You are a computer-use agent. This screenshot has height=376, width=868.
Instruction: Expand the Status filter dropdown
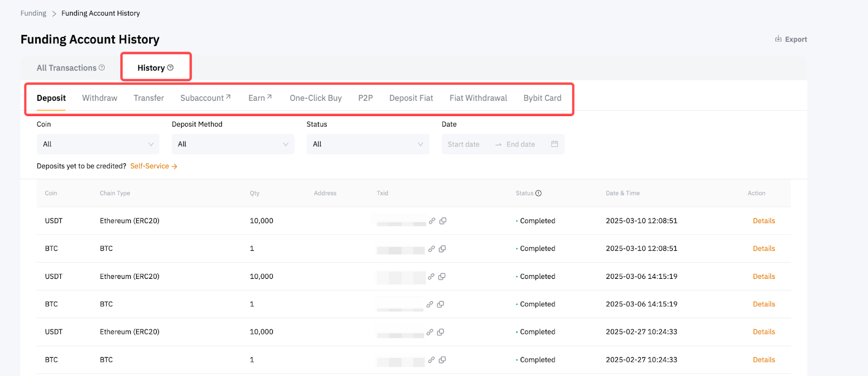(367, 144)
